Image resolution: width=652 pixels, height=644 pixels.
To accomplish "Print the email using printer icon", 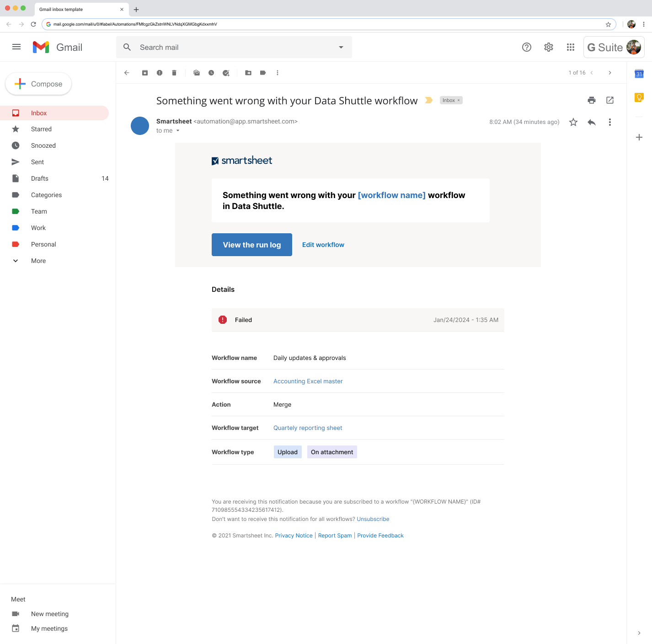I will pos(592,100).
